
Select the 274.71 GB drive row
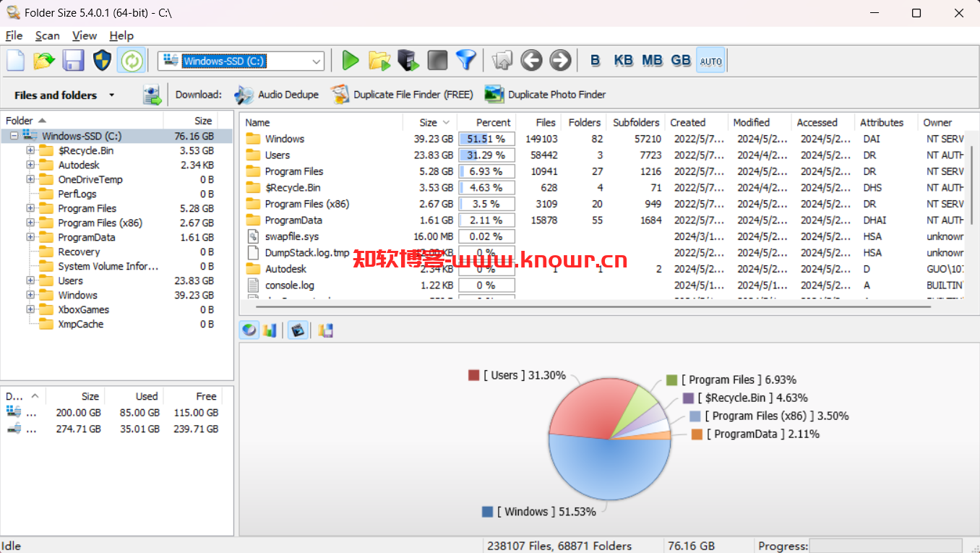point(112,429)
